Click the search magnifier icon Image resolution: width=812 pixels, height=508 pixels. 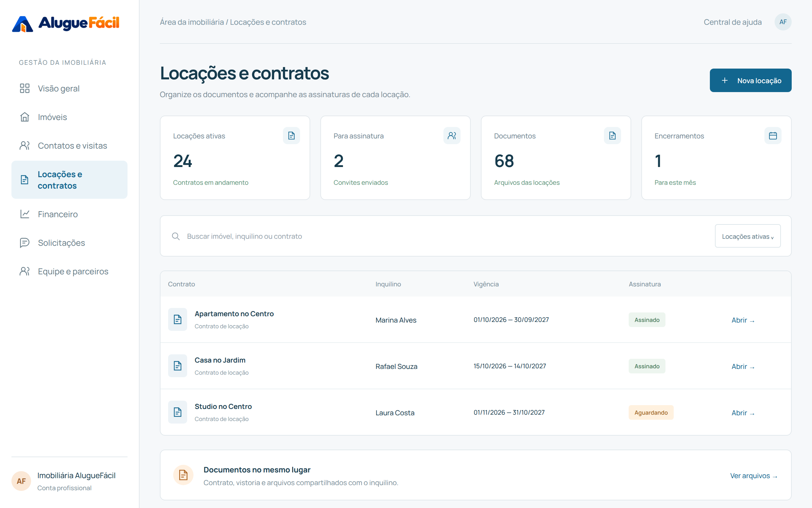(x=175, y=236)
